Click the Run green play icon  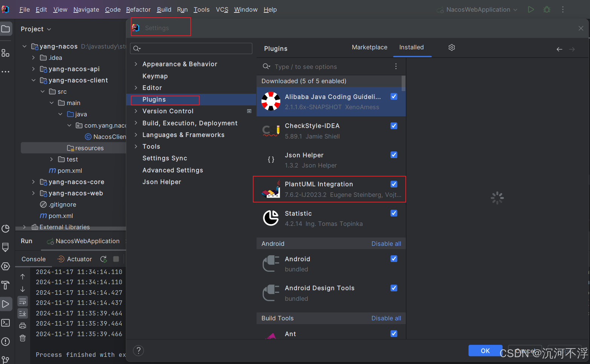click(x=531, y=9)
